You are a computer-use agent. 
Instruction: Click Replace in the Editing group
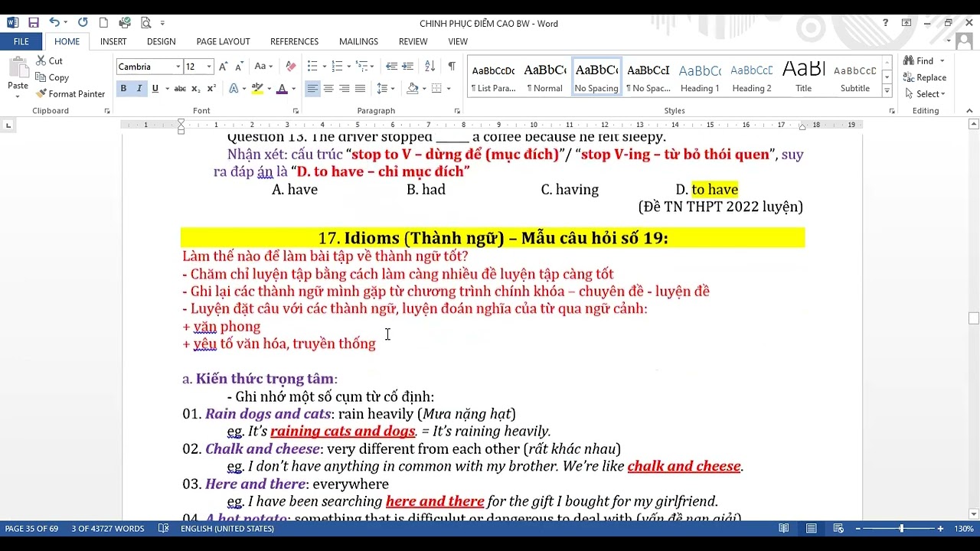click(x=925, y=77)
